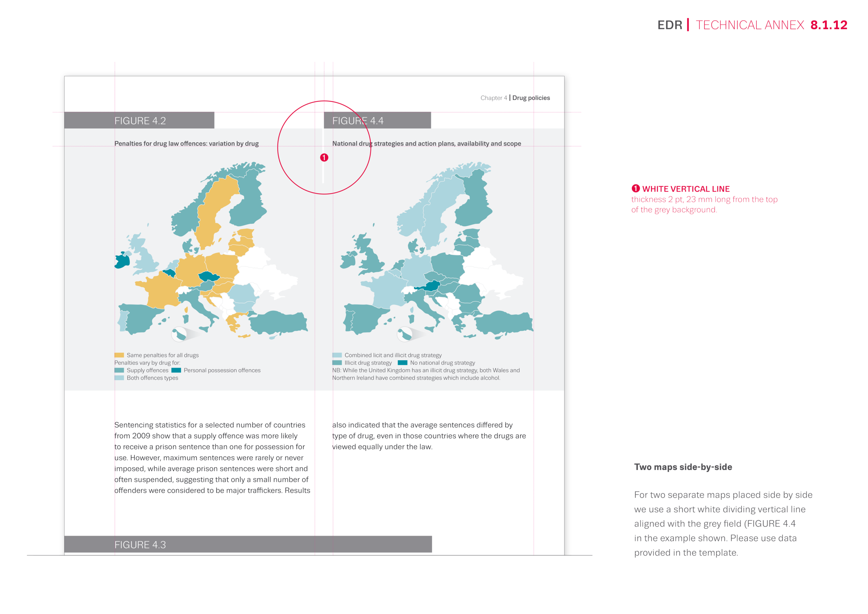Click the 'Both offences types' legend swatch
This screenshot has height=614, width=868.
[119, 378]
